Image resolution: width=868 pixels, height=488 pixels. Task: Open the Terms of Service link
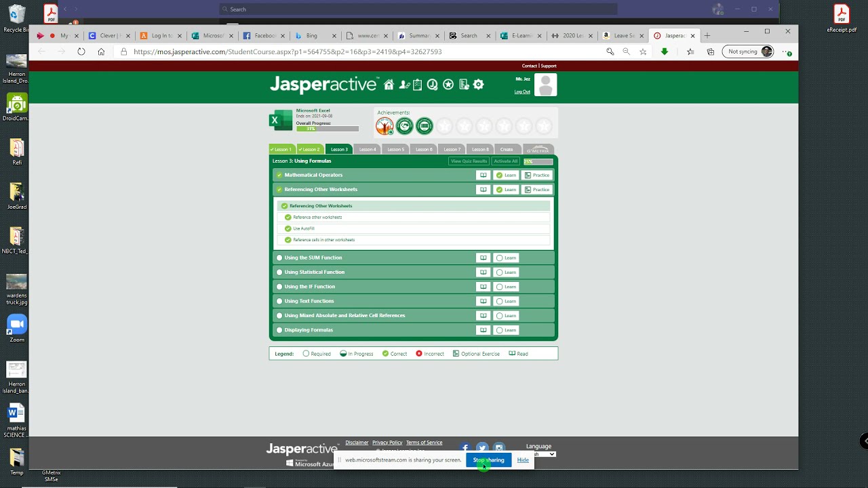click(x=424, y=443)
